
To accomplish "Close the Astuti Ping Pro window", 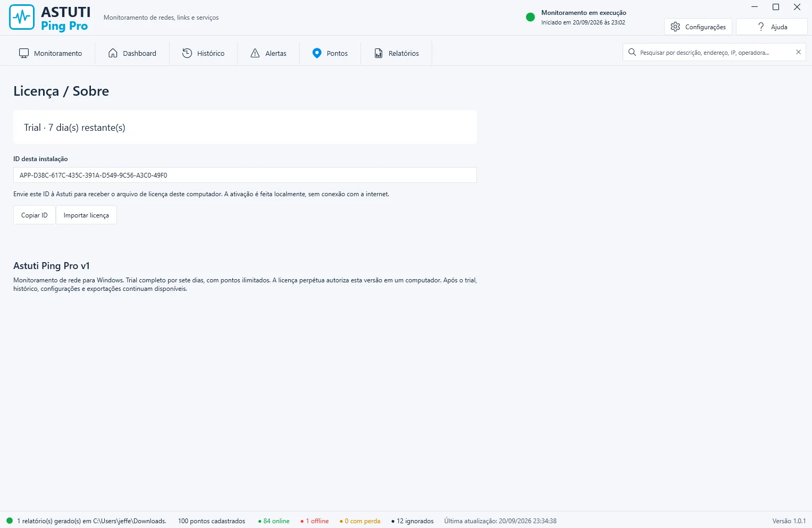I will coord(797,7).
